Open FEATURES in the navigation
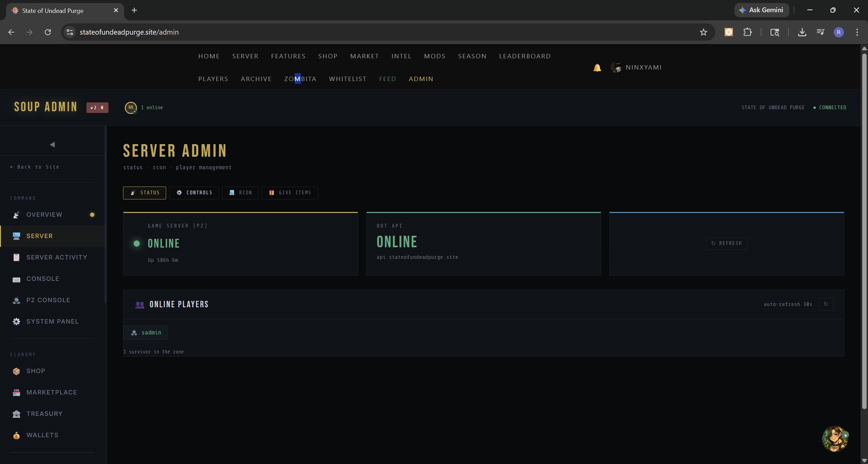This screenshot has width=868, height=464. coord(288,56)
